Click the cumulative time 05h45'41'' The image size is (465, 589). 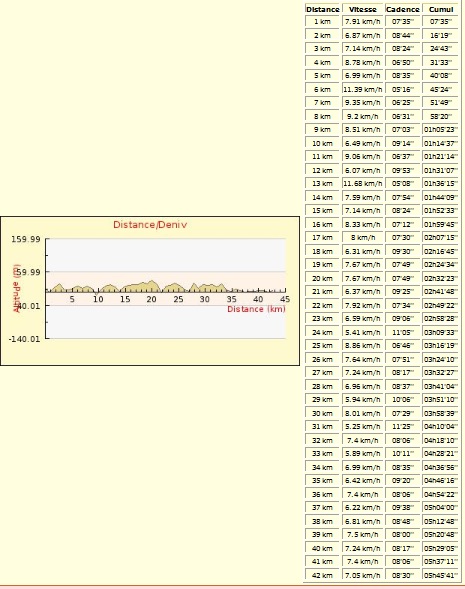[441, 575]
